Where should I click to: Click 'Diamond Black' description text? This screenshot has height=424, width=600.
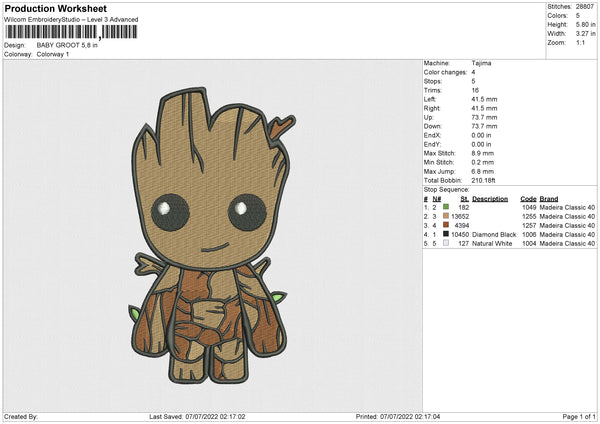pyautogui.click(x=494, y=234)
